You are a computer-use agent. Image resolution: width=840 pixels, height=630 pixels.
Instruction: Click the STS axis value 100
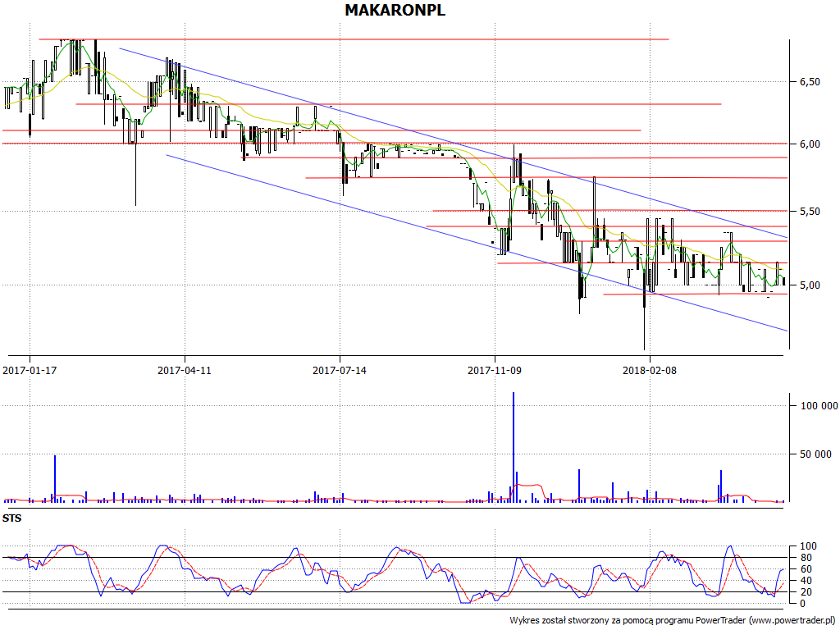point(808,546)
